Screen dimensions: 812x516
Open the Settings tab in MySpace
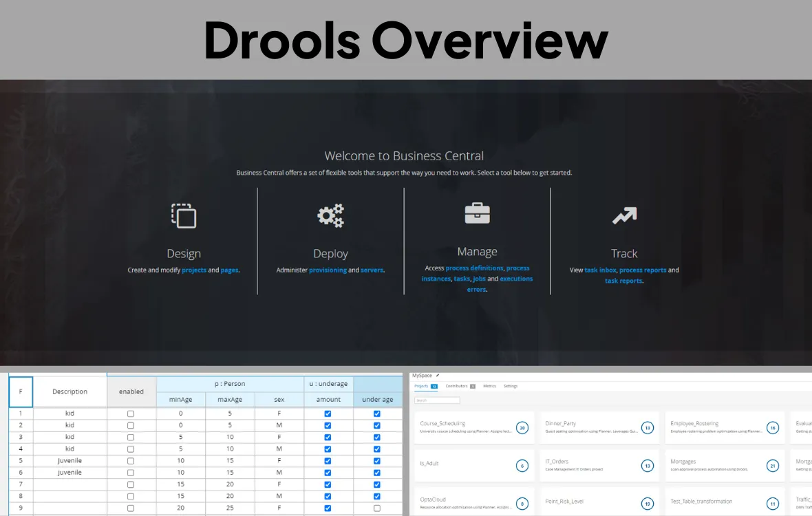[511, 386]
